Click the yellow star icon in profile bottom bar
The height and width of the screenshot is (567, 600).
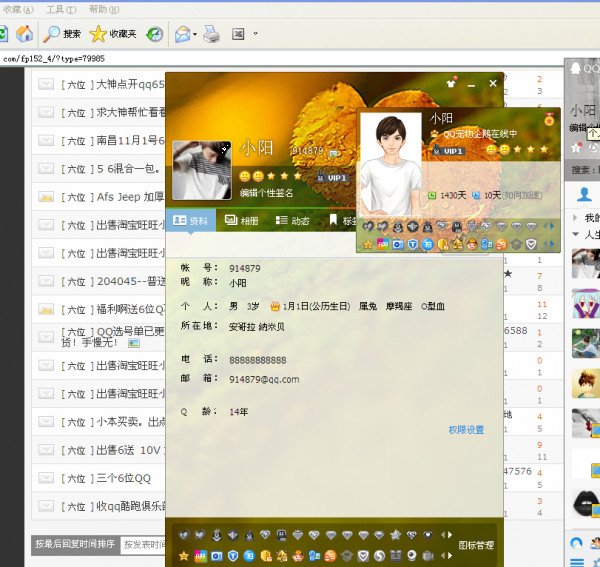pyautogui.click(x=184, y=556)
